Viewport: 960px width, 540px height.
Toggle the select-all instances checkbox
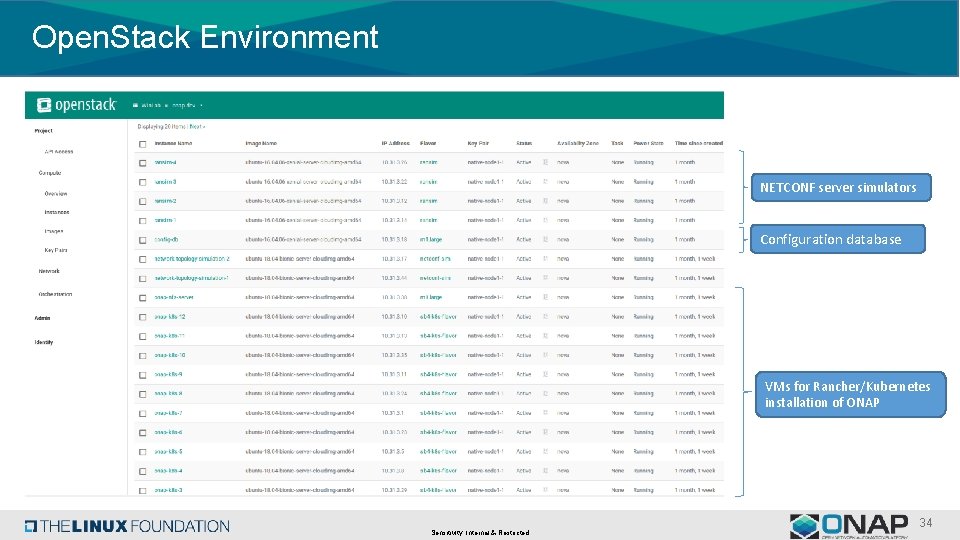coord(143,144)
